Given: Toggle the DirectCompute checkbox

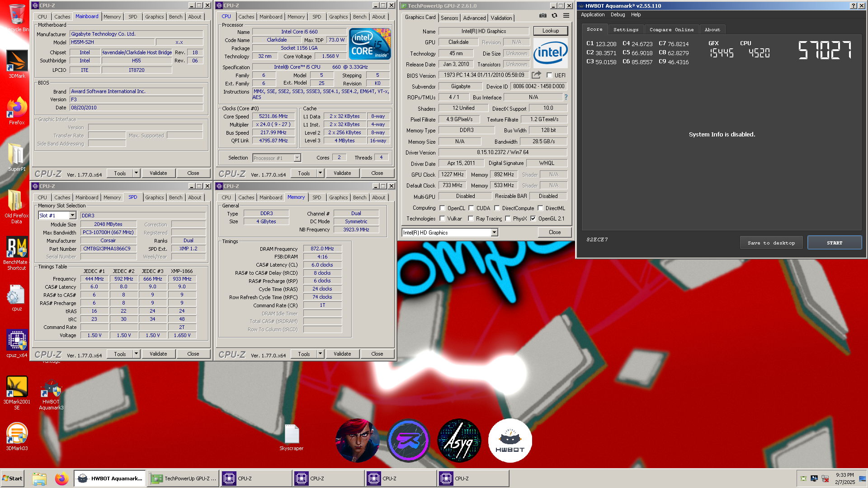Looking at the screenshot, I should (497, 208).
